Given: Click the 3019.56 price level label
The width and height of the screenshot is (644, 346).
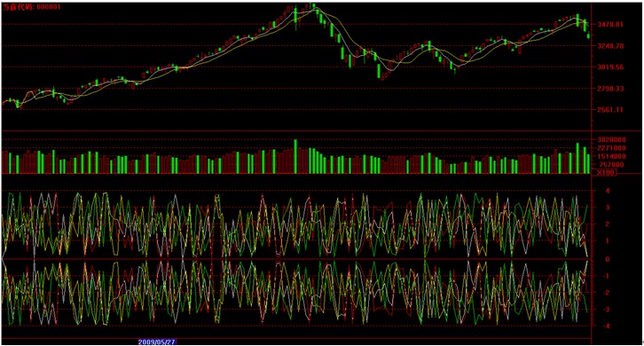Looking at the screenshot, I should coord(610,67).
